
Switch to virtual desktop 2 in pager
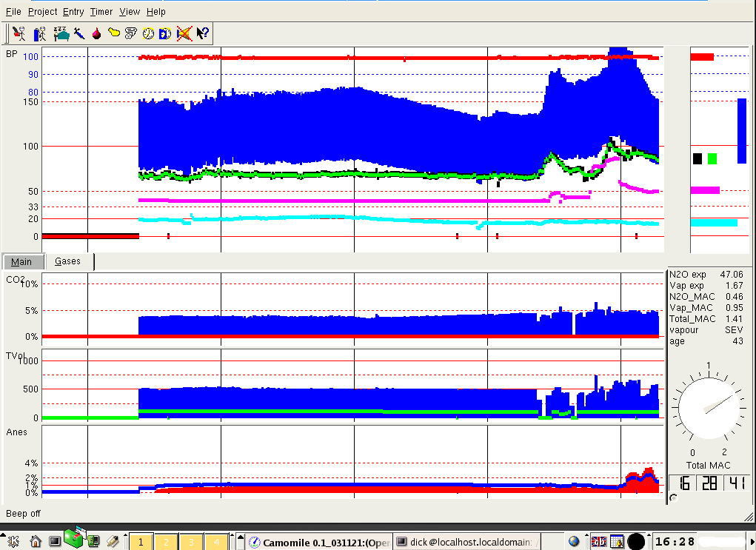click(166, 542)
